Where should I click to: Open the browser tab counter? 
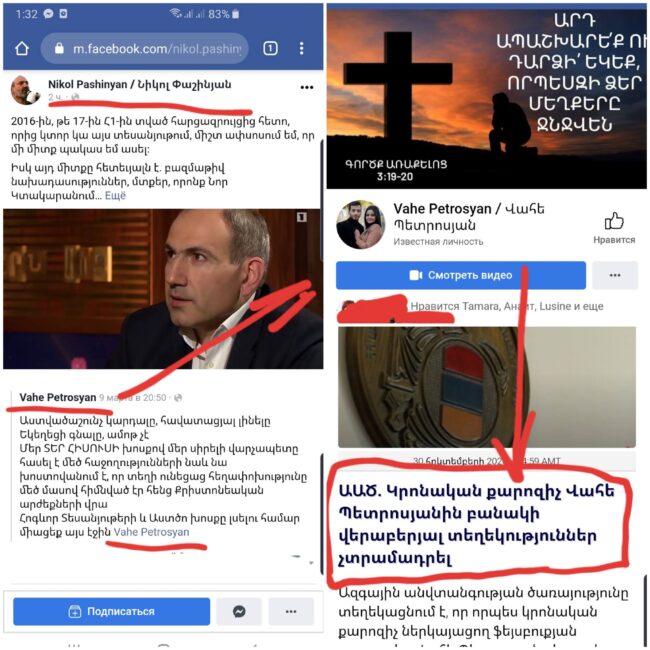pyautogui.click(x=270, y=49)
